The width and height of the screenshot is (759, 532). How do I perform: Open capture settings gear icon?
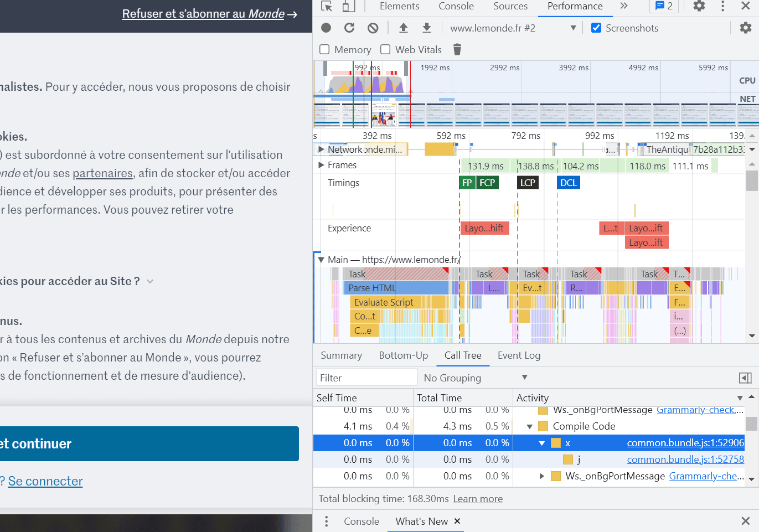tap(746, 28)
